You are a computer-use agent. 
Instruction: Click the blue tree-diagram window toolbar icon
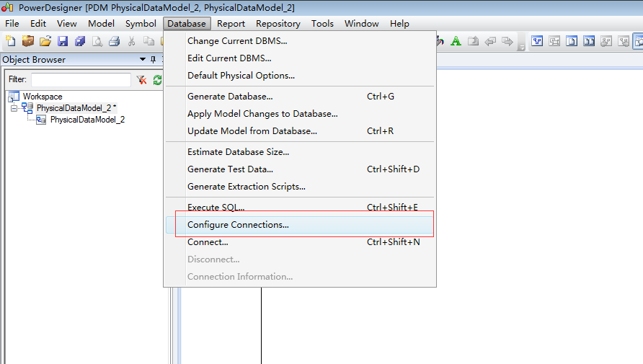pos(537,41)
